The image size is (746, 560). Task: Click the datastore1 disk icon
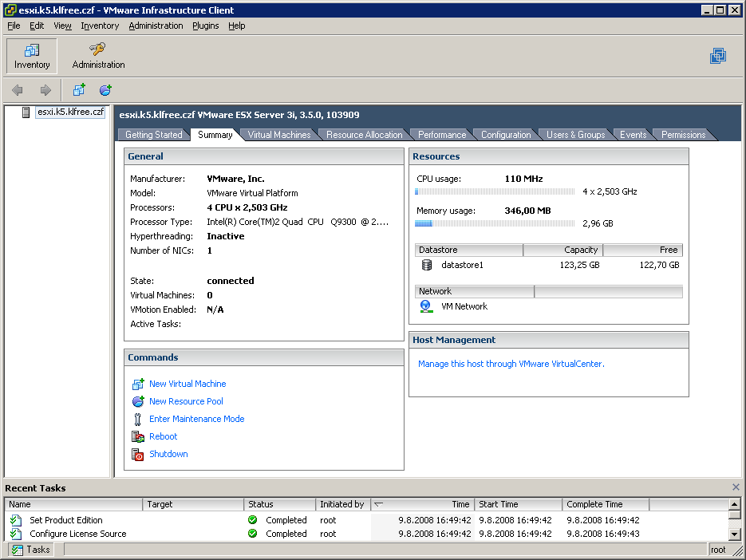pos(427,265)
